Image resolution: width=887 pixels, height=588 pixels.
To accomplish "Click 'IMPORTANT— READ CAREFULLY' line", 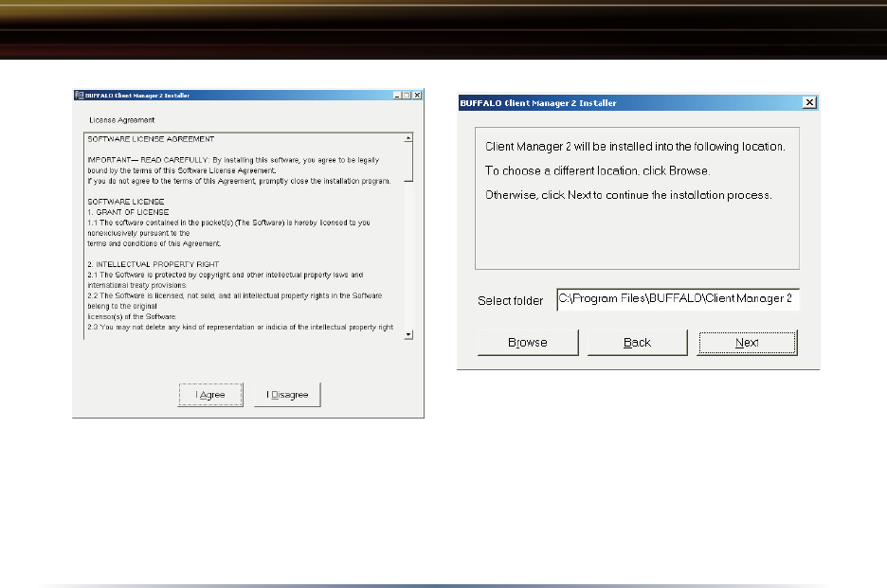I will (x=233, y=160).
